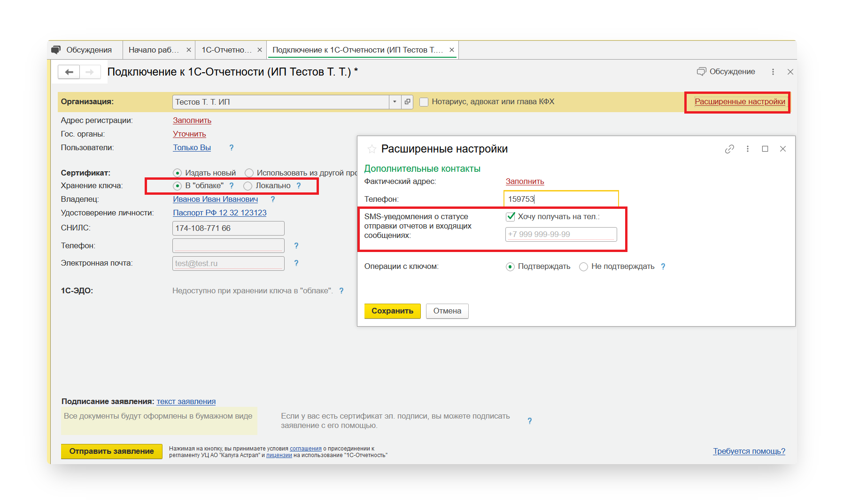The image size is (844, 504).
Task: Show help for the Пользователи field
Action: pos(231,147)
